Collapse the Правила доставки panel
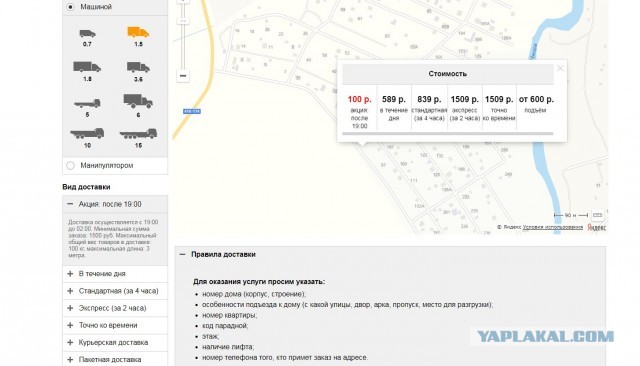This screenshot has height=366, width=640. coord(182,254)
